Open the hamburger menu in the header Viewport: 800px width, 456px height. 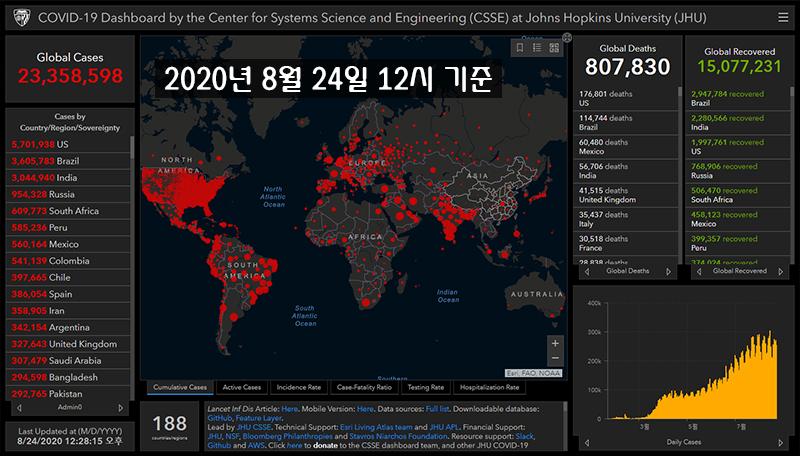pos(783,18)
